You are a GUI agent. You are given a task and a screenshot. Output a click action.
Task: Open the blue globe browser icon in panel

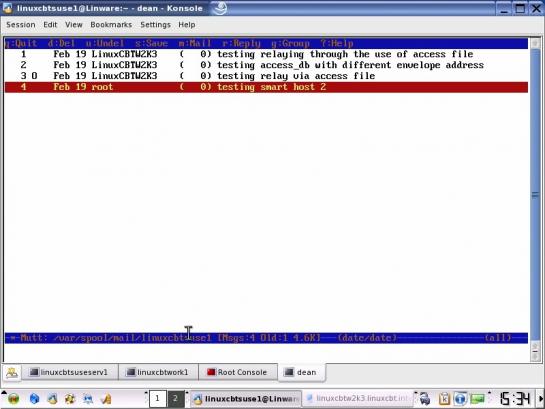[x=34, y=399]
